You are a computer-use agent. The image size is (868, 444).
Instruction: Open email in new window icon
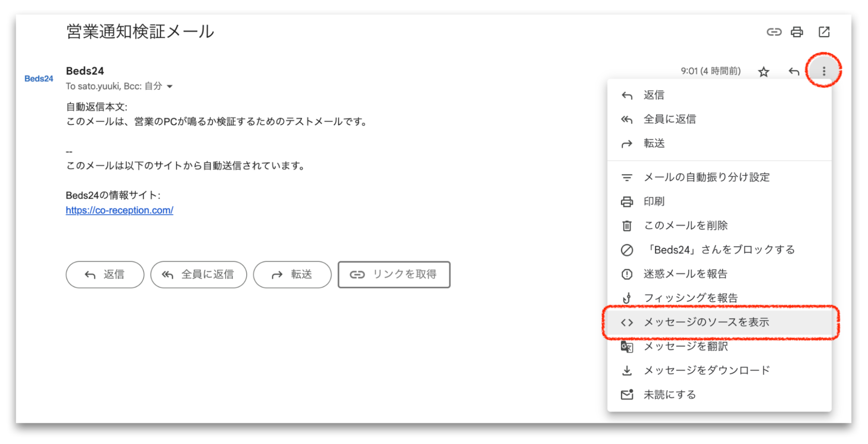click(824, 32)
